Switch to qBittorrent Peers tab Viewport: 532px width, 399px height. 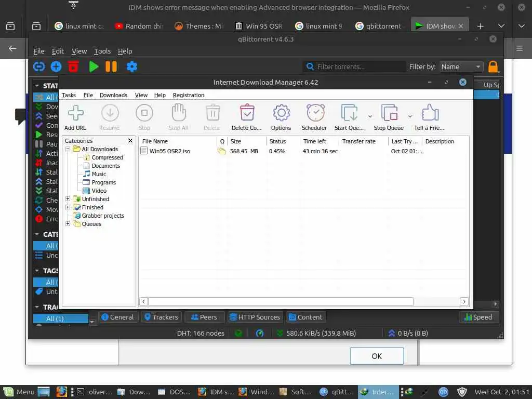pyautogui.click(x=205, y=317)
